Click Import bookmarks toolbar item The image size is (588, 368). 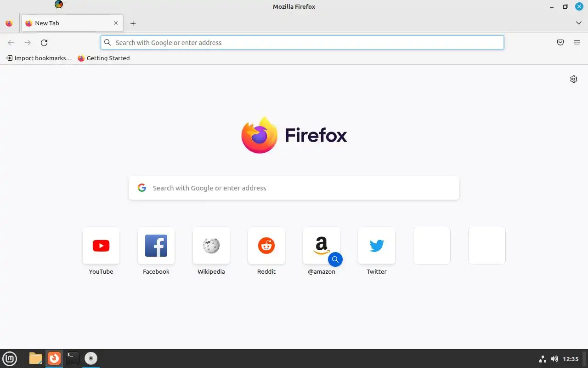(39, 58)
